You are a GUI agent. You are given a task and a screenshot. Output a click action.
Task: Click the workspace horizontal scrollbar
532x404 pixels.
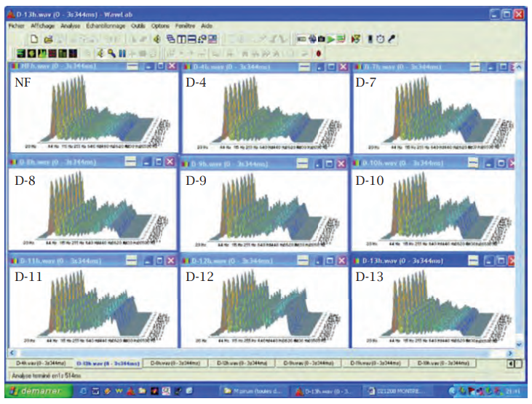pyautogui.click(x=262, y=352)
